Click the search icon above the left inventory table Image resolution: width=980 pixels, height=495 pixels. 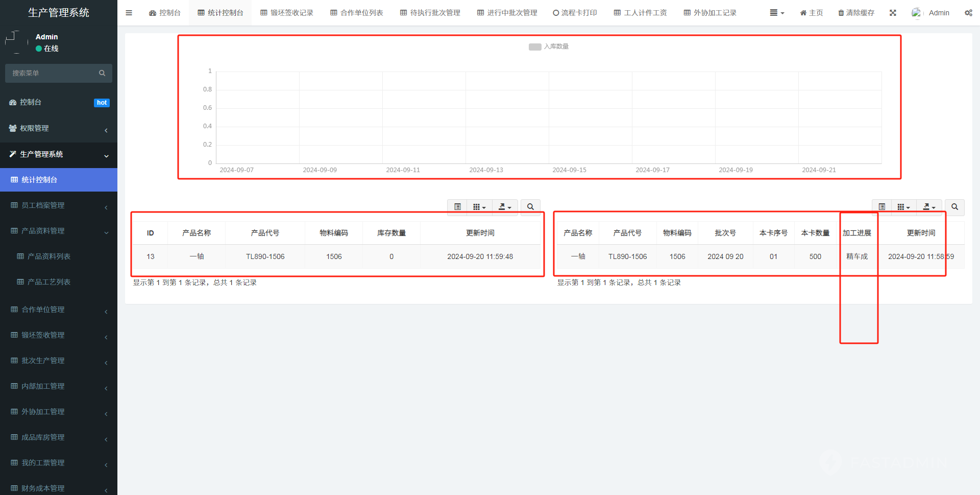pos(530,207)
